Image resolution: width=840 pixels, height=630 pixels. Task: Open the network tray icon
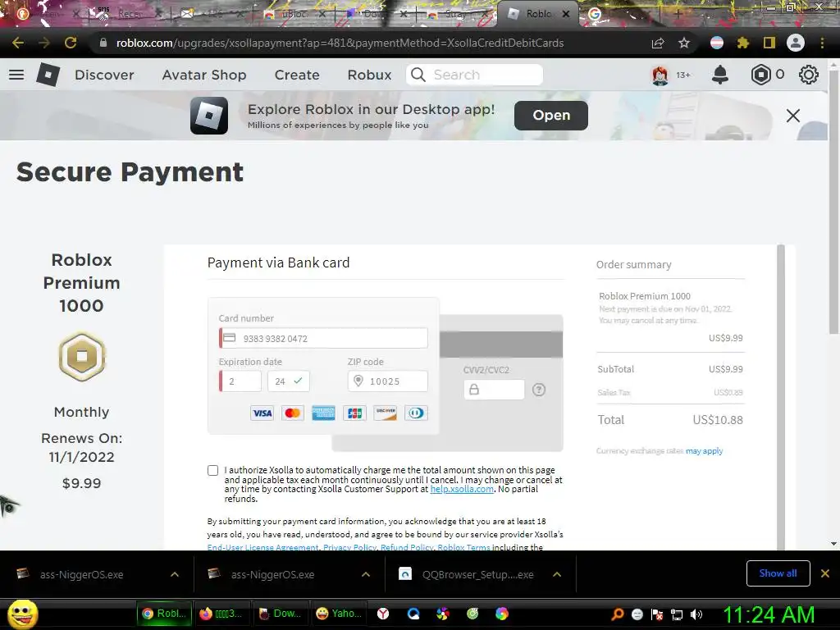click(677, 614)
